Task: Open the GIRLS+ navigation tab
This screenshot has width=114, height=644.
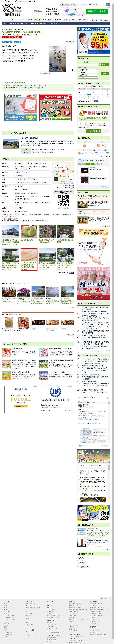Action: click(x=72, y=20)
